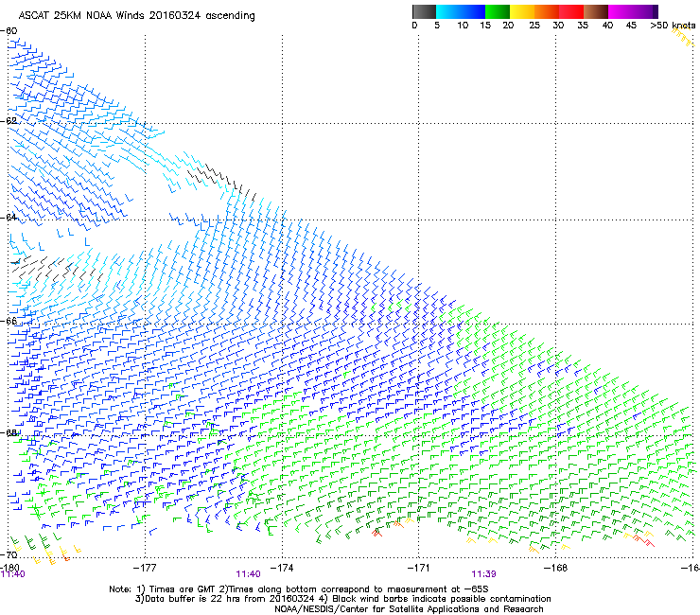Screen dimensions: 700x615
Task: Click the latitude label '-66'
Action: pos(9,321)
